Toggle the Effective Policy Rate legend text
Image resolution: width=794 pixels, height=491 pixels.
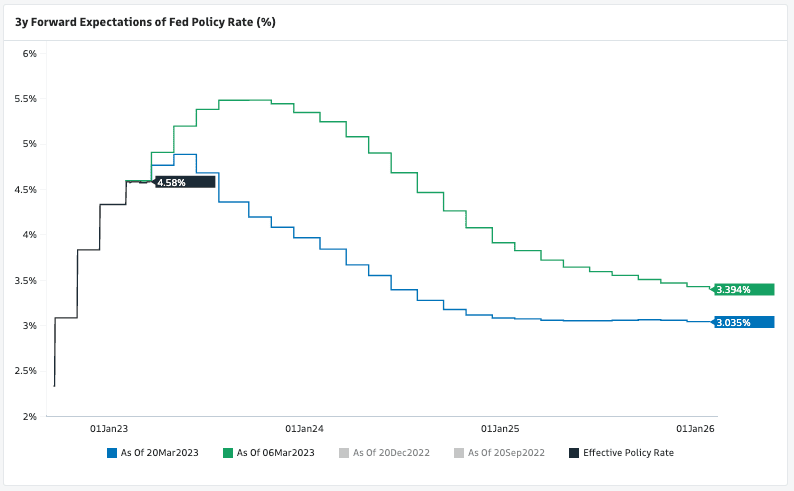[x=628, y=453]
